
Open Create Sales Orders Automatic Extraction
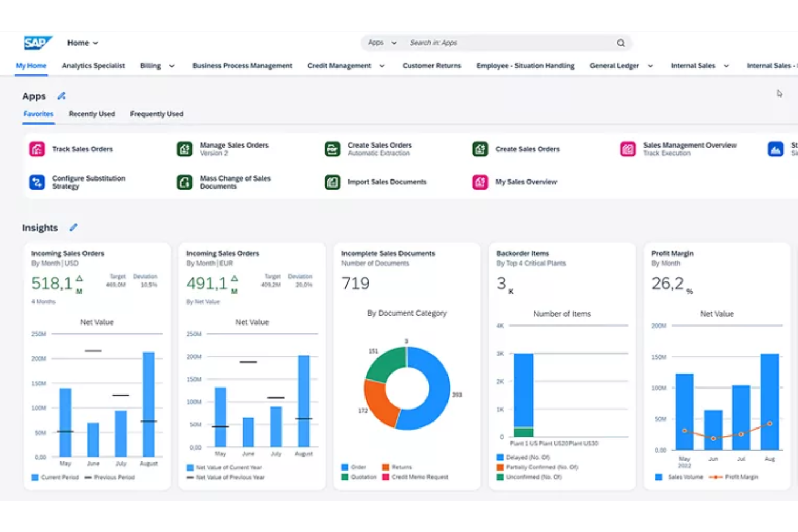pyautogui.click(x=332, y=149)
